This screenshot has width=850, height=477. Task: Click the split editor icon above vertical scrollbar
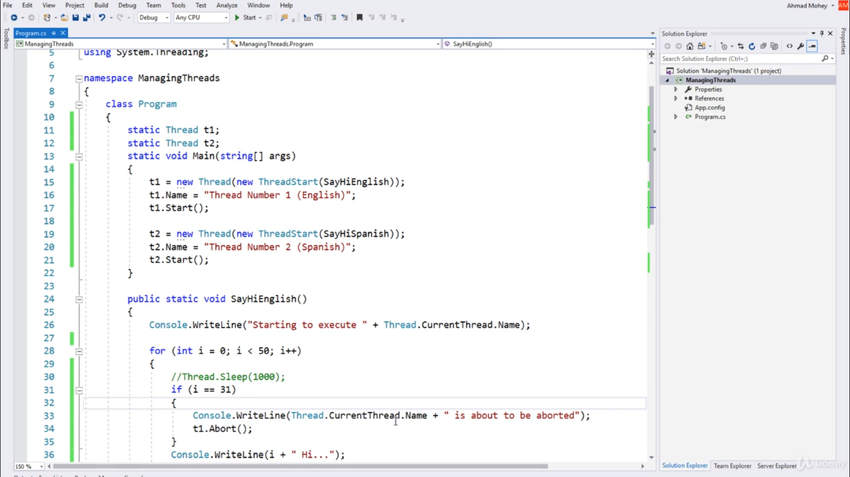tap(651, 54)
